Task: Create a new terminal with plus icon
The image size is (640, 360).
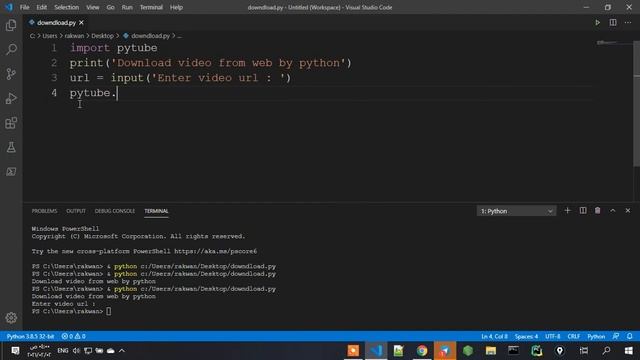Action: pos(567,211)
